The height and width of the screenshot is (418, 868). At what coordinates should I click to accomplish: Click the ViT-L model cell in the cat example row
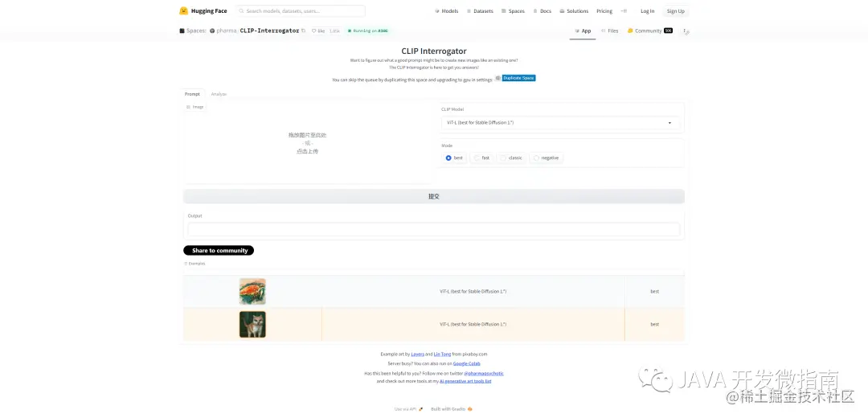473,325
